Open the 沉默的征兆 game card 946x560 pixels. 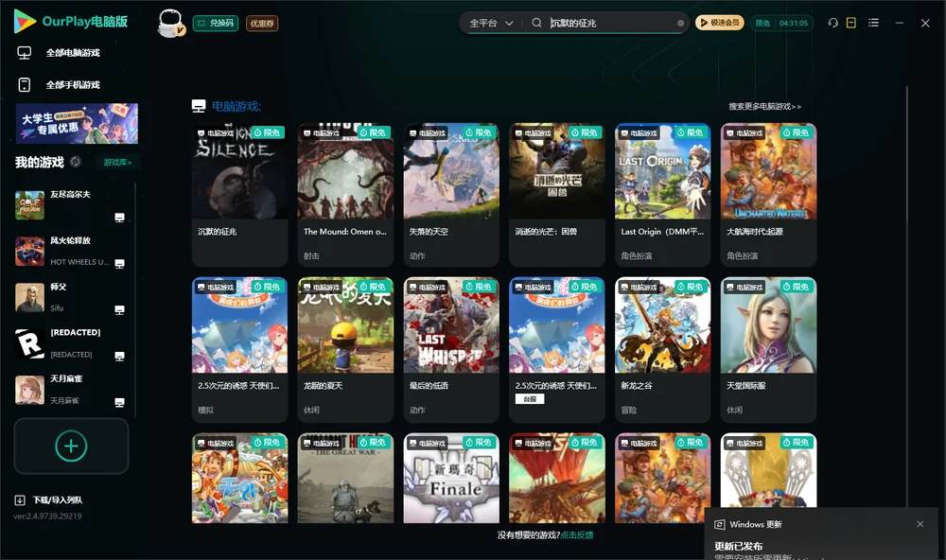click(239, 194)
